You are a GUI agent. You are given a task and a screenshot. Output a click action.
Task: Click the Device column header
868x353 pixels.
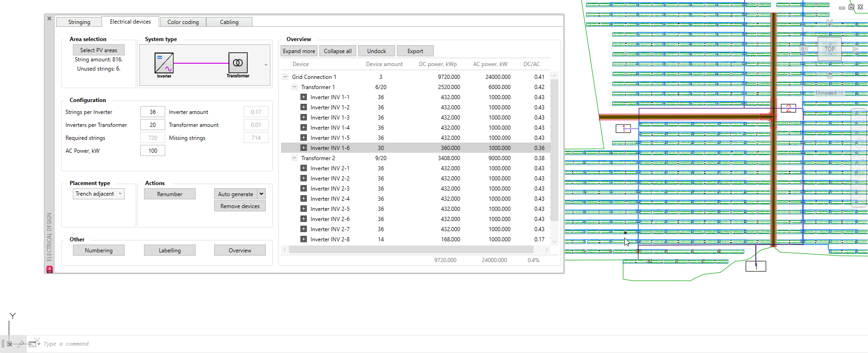(x=300, y=64)
